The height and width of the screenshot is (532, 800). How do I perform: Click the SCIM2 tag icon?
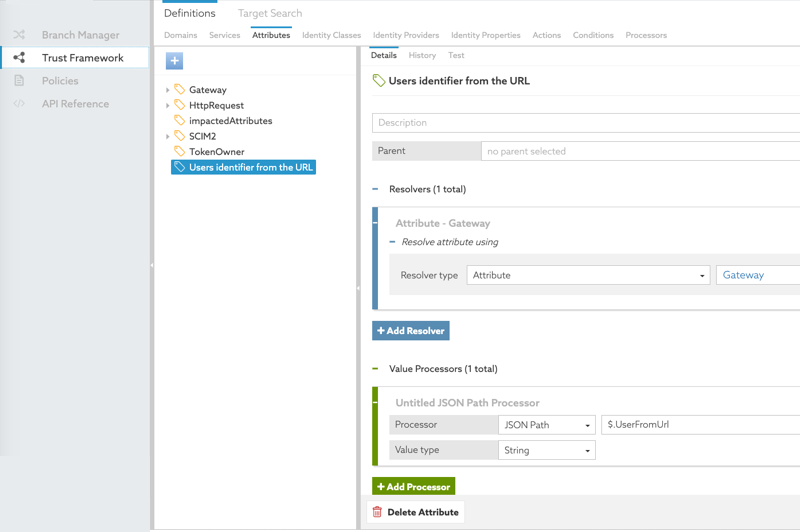(179, 136)
